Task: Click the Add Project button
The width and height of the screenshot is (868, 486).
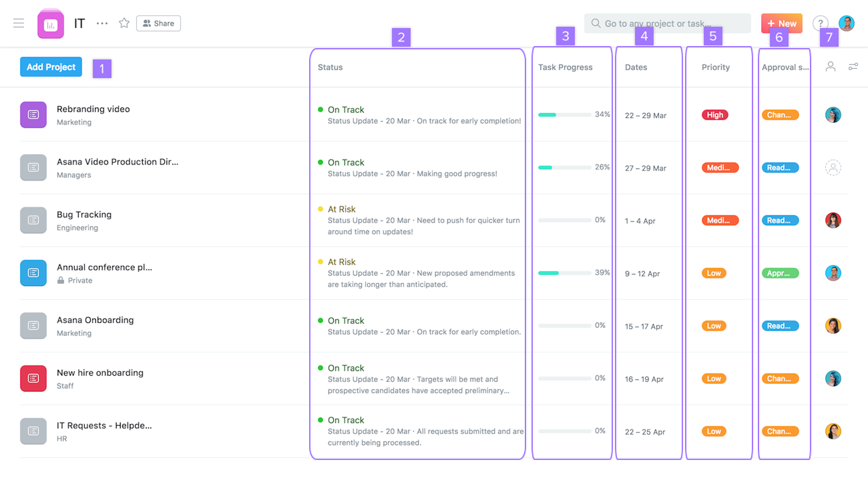Action: pos(51,67)
